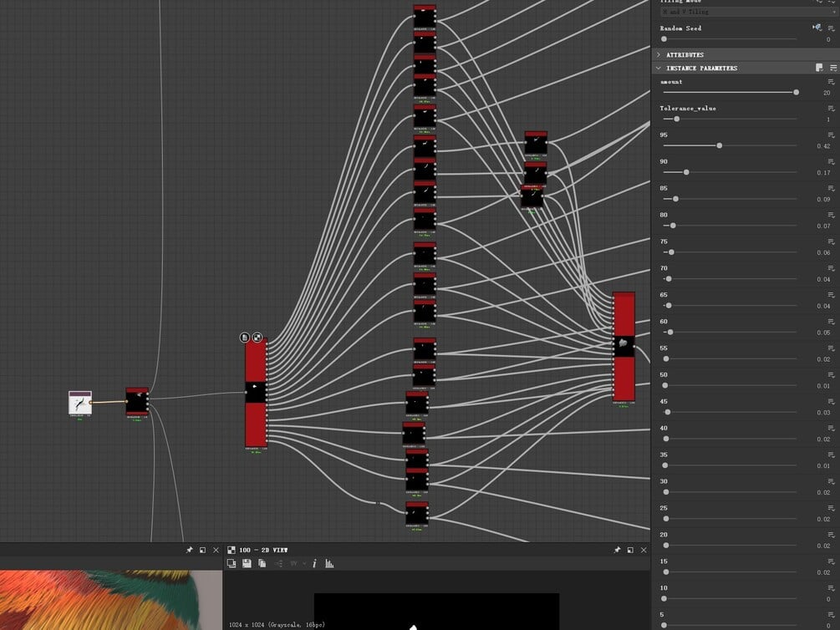The image size is (840, 630).
Task: Click the 'Random Seed' label
Action: coord(680,28)
